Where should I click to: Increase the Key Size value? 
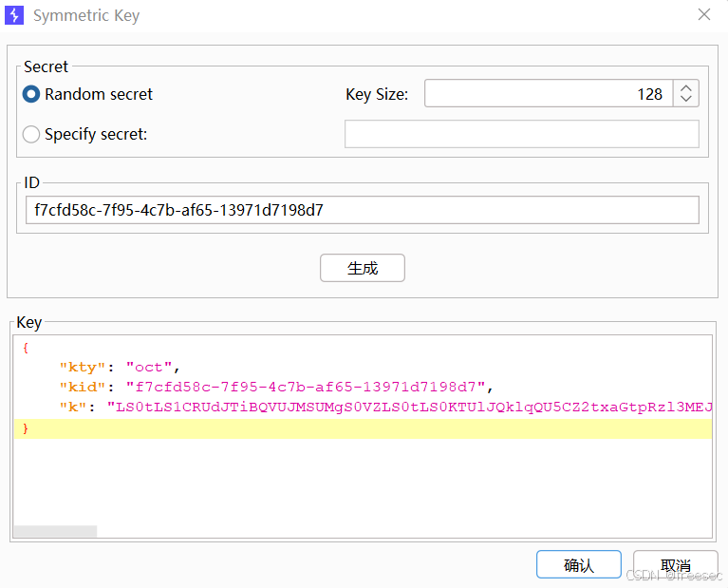(x=685, y=87)
